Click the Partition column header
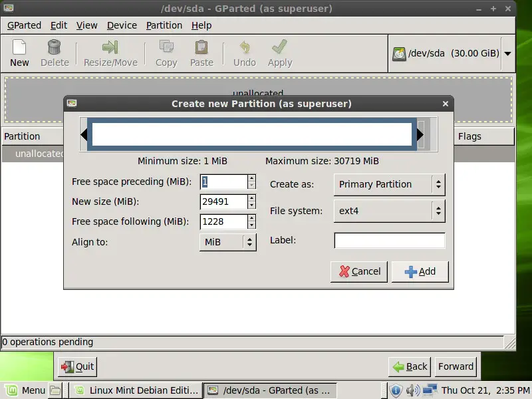 (x=33, y=136)
